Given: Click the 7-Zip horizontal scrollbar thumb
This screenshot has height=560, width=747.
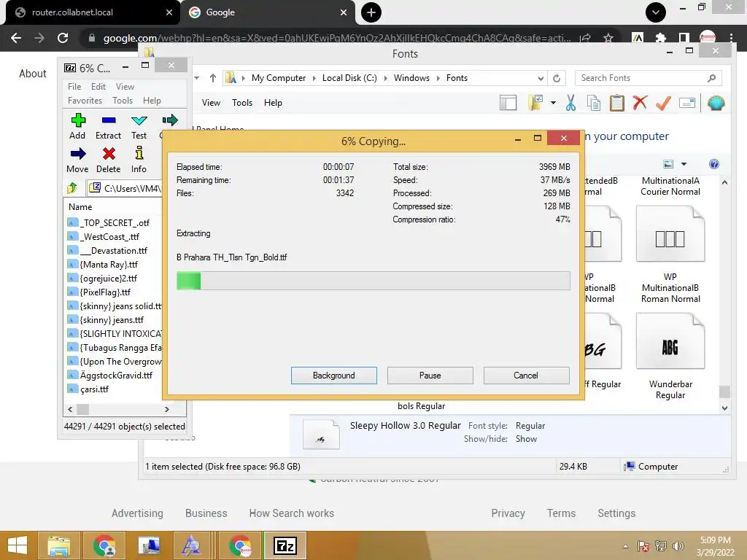Looking at the screenshot, I should click(x=83, y=409).
